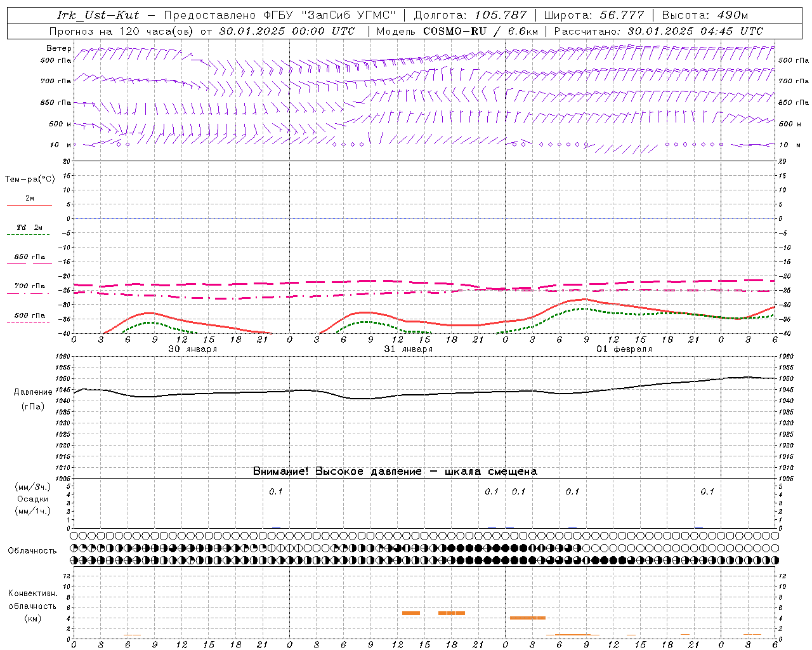Click the Широта: 56.777 value
This screenshot has height=650, width=812.
[594, 15]
